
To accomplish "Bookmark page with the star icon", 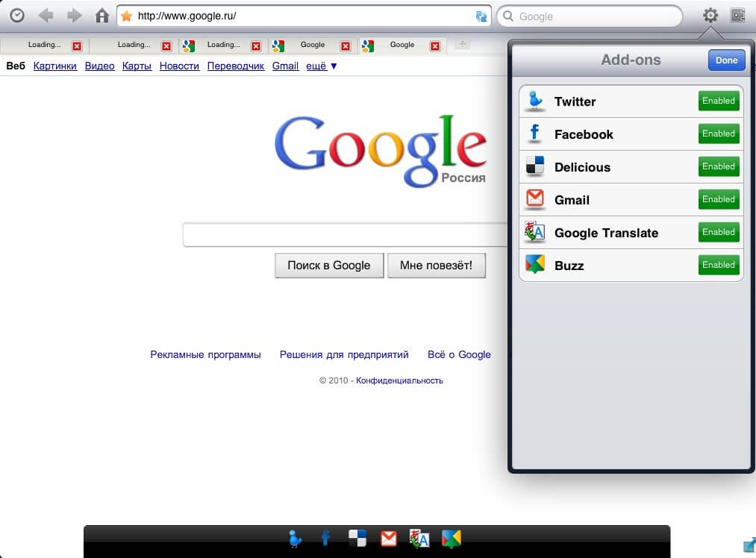I will pos(126,16).
